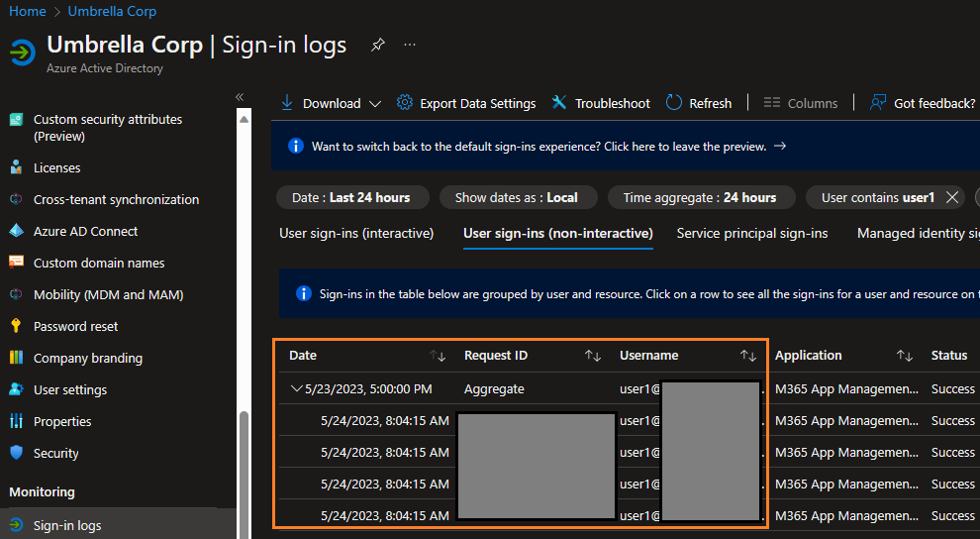Image resolution: width=980 pixels, height=539 pixels.
Task: Switch to User sign-ins (interactive) tab
Action: coord(356,233)
